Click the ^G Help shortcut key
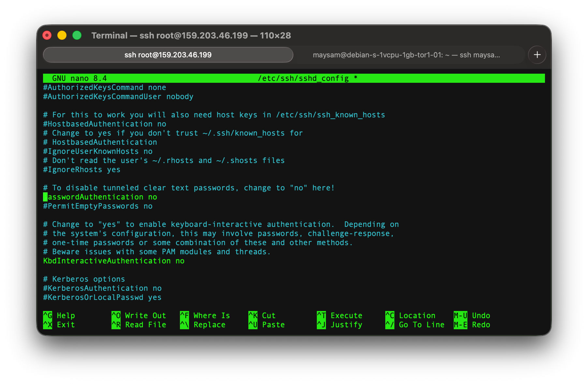Image resolution: width=588 pixels, height=384 pixels. tap(48, 316)
